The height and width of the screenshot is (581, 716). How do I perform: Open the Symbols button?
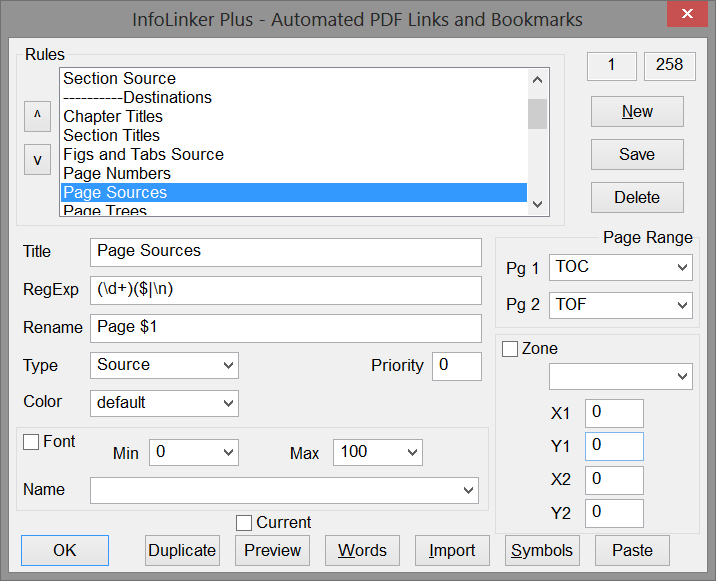(542, 550)
